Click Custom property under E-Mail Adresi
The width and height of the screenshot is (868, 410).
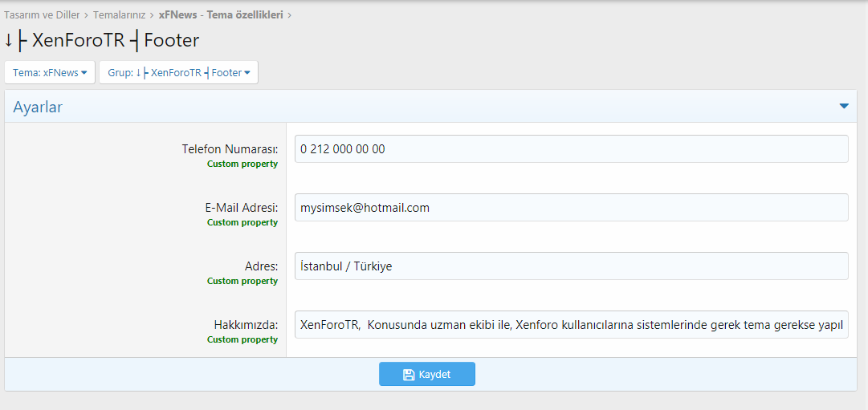point(242,222)
